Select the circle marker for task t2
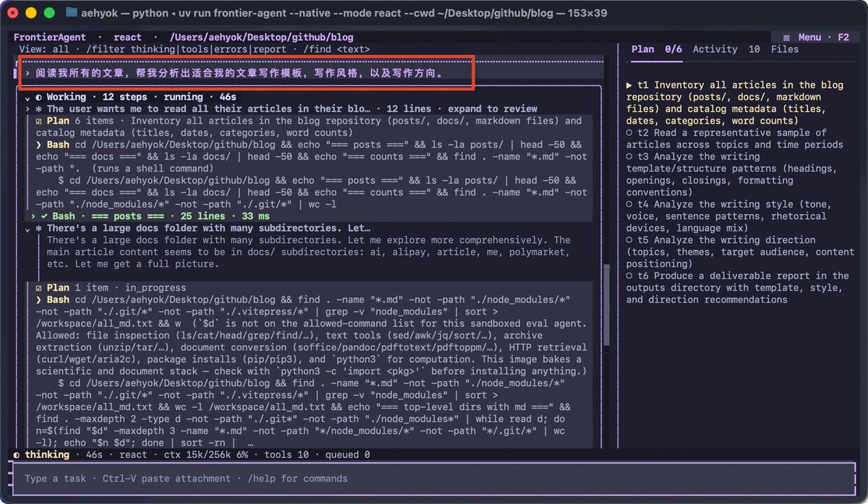 pyautogui.click(x=629, y=133)
